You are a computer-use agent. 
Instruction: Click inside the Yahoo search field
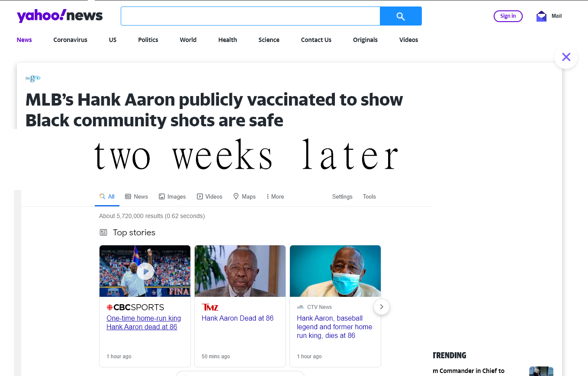tap(250, 16)
